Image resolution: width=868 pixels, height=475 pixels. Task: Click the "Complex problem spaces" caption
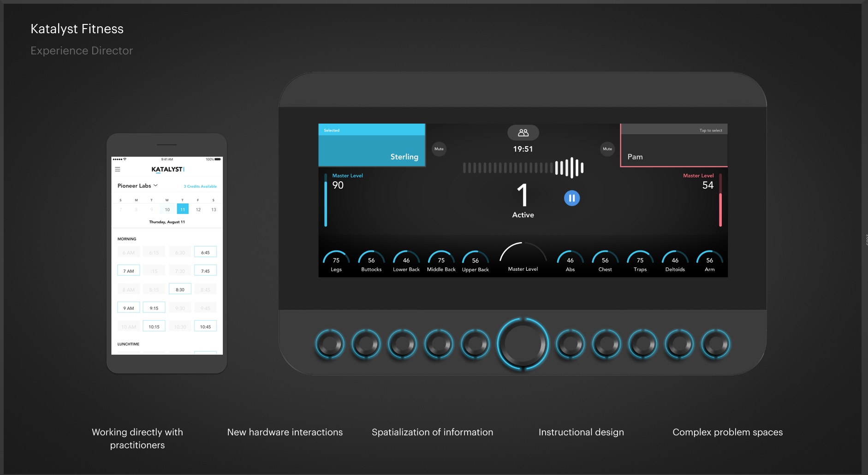point(728,432)
